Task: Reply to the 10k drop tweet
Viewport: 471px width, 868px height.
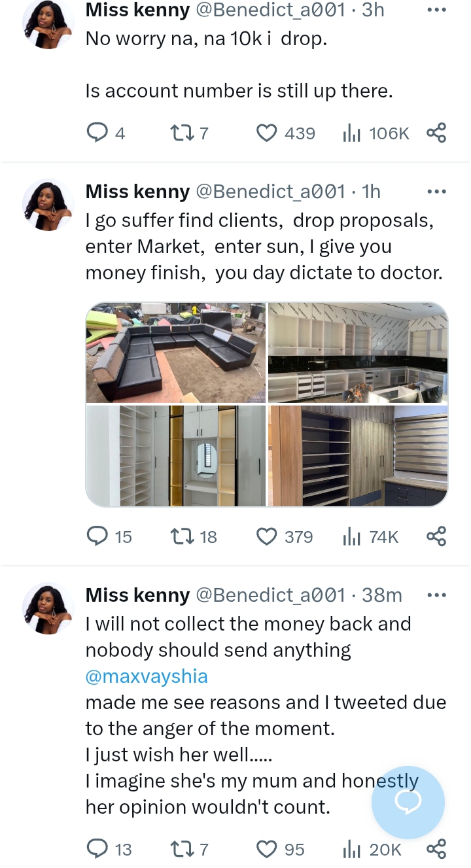Action: [x=97, y=133]
